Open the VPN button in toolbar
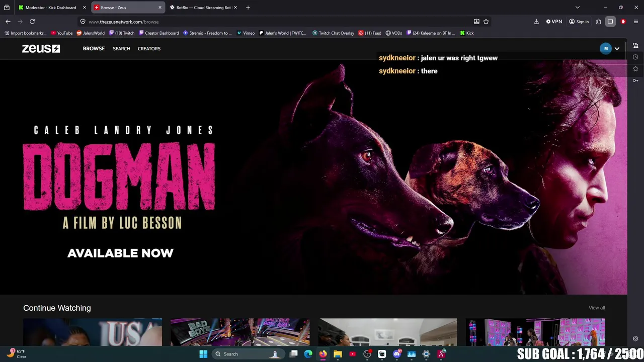The height and width of the screenshot is (362, 644). (x=554, y=22)
